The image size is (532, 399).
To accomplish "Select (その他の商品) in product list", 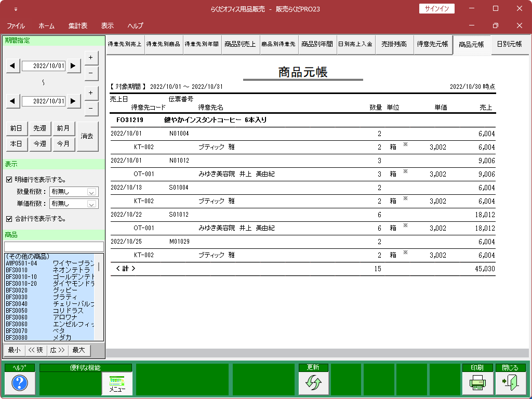I will [49, 257].
